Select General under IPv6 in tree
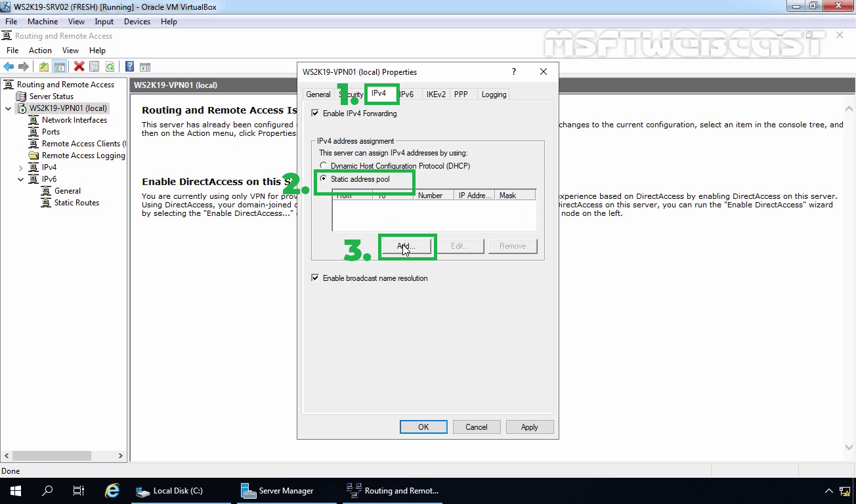The width and height of the screenshot is (856, 504). [68, 191]
